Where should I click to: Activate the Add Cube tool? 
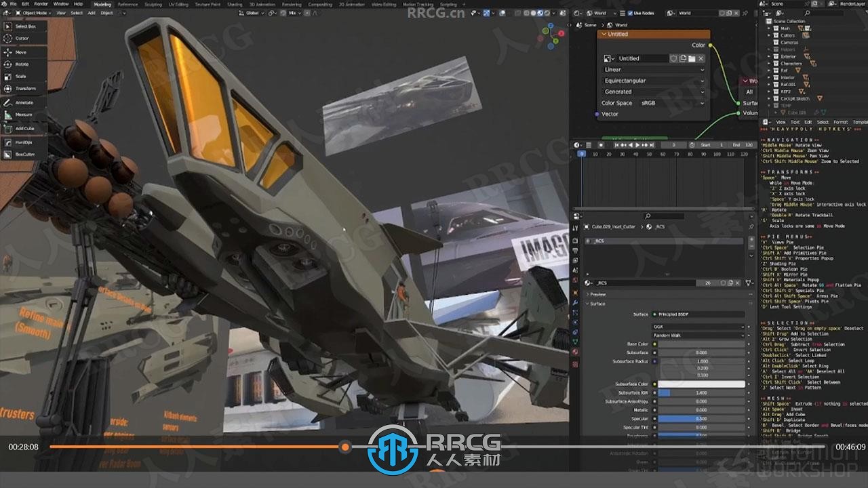coord(24,128)
